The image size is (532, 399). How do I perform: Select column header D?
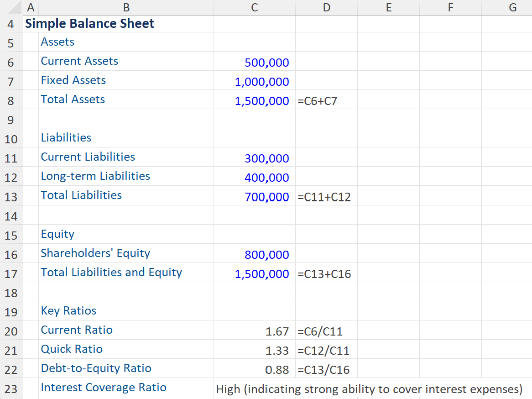point(327,7)
